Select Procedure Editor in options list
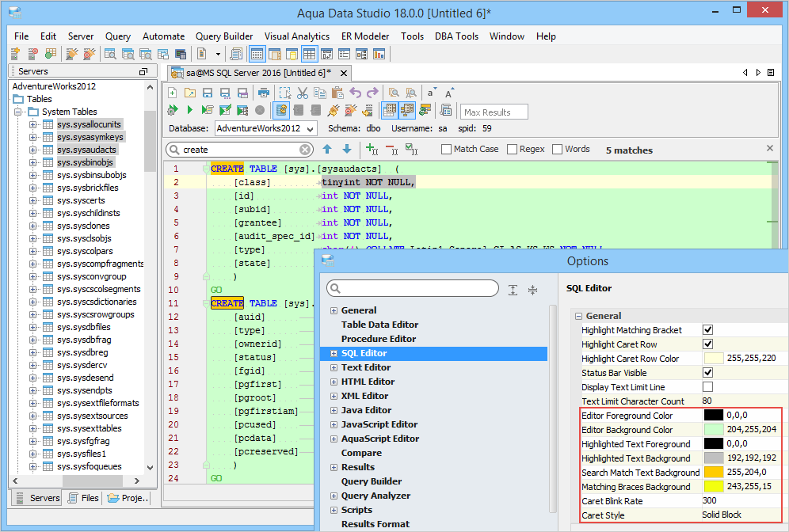The width and height of the screenshot is (789, 532). pos(379,339)
